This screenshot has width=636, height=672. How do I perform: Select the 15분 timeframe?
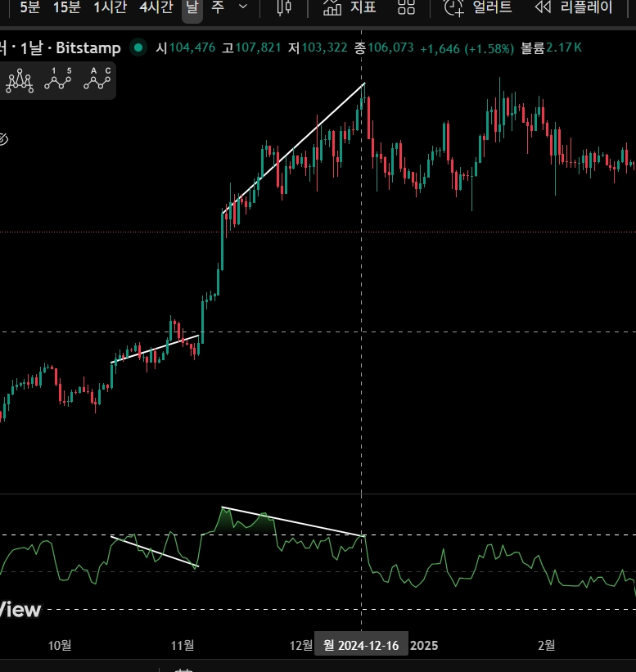[x=67, y=7]
